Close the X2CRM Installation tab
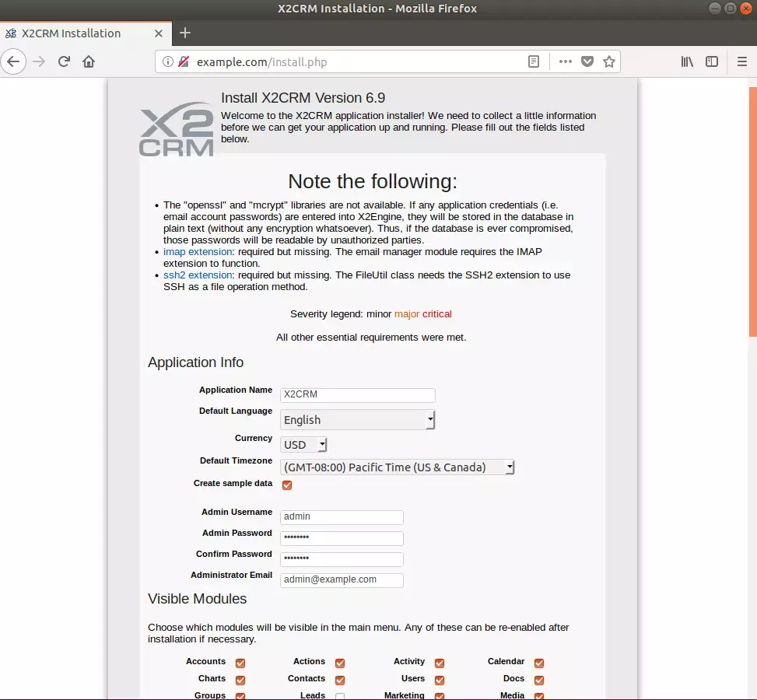 click(159, 33)
